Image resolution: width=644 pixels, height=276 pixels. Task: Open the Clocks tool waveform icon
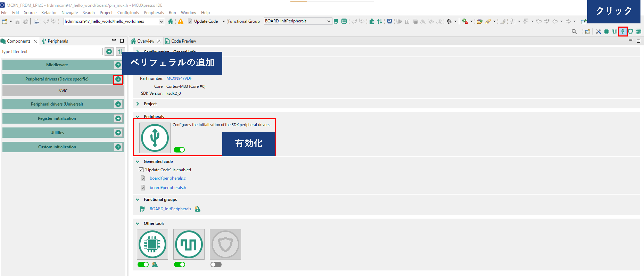tap(189, 244)
